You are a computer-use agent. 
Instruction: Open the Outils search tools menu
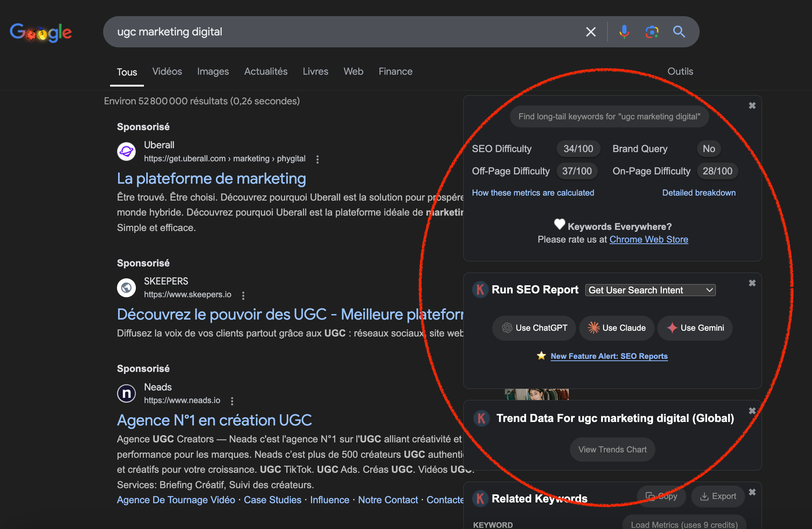(680, 71)
